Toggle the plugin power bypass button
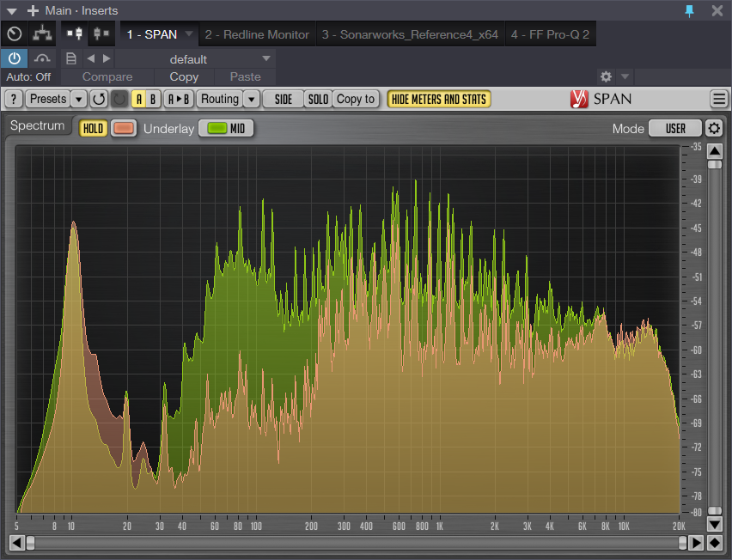 pos(15,58)
